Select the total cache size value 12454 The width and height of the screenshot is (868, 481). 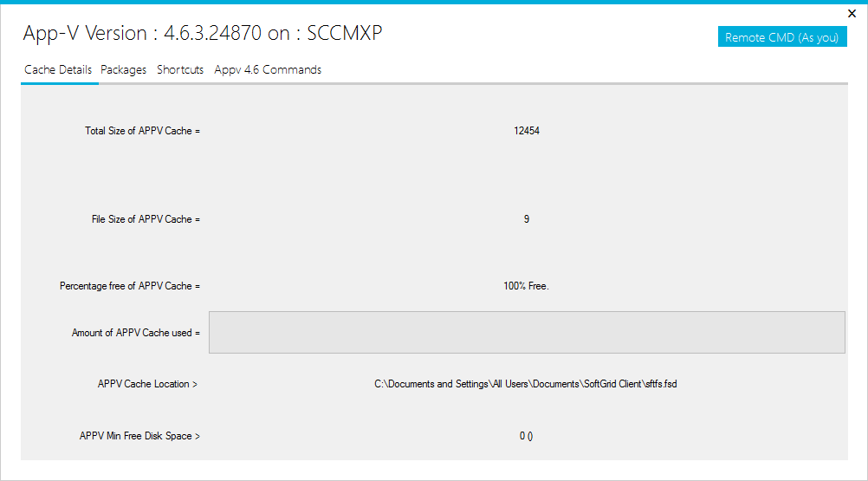tap(527, 131)
